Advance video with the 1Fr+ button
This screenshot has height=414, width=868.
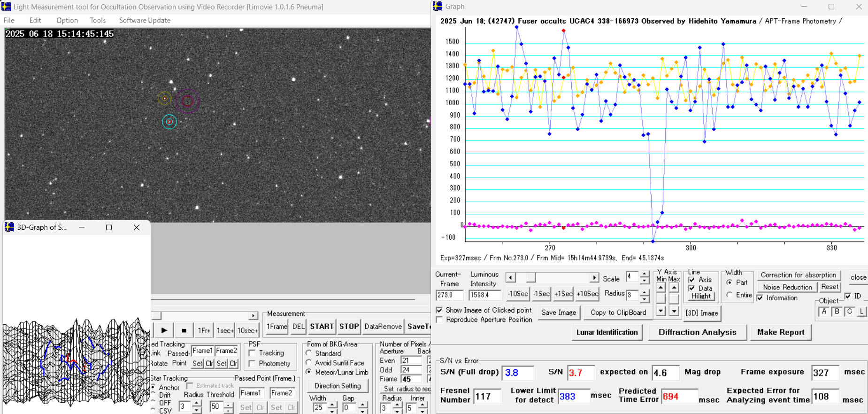point(204,330)
